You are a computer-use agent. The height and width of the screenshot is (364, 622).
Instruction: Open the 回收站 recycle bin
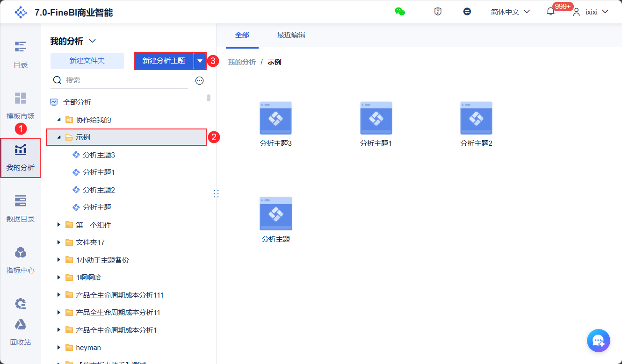[x=21, y=333]
